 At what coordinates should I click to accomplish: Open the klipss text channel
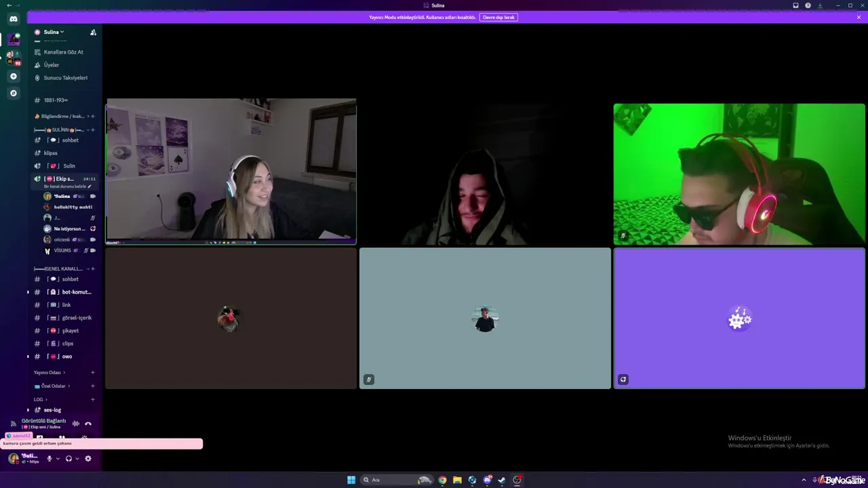(51, 153)
